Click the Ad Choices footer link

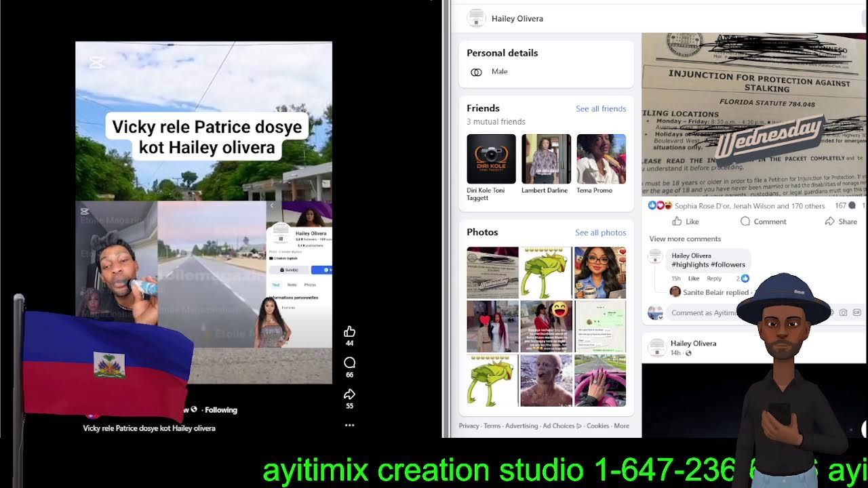click(x=562, y=426)
